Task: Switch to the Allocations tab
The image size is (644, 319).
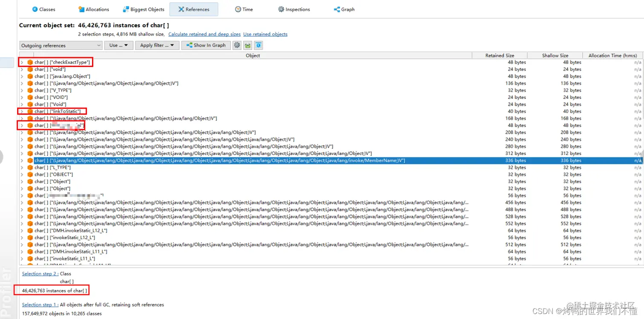Action: (94, 9)
